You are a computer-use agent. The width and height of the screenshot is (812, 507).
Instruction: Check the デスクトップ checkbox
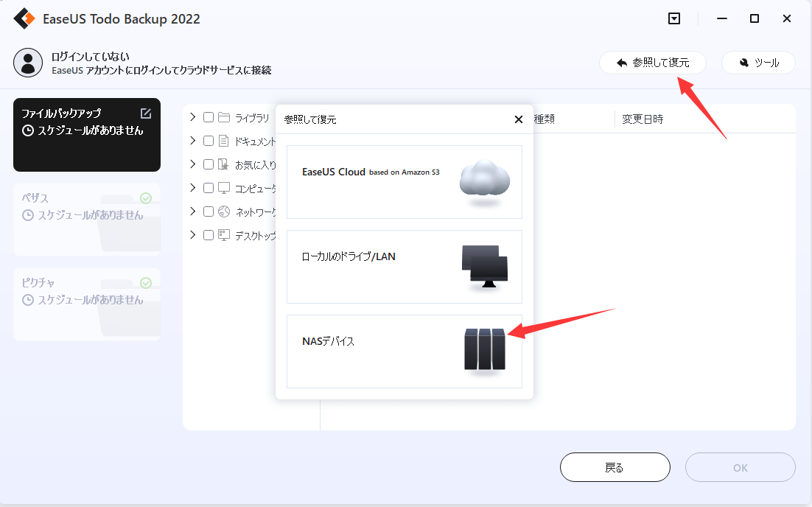(209, 235)
